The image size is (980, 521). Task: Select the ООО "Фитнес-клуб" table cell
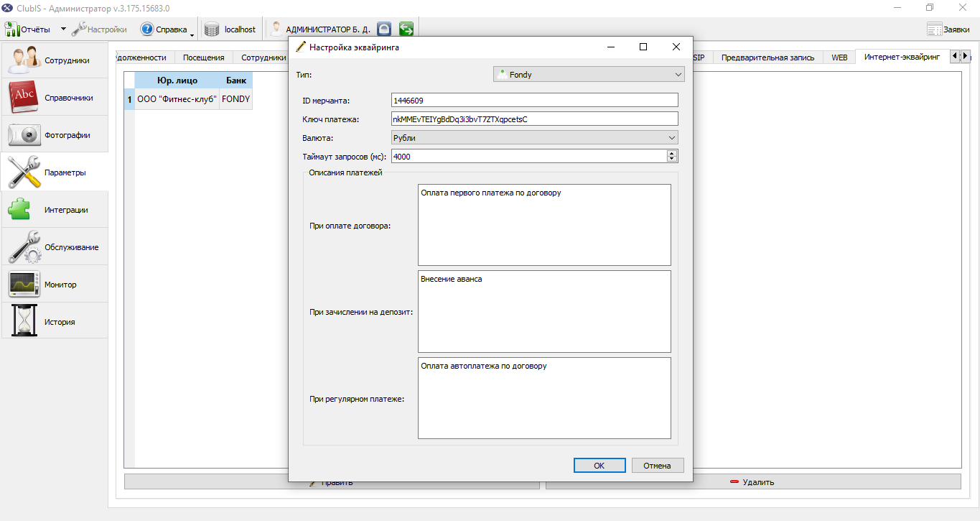(x=177, y=99)
